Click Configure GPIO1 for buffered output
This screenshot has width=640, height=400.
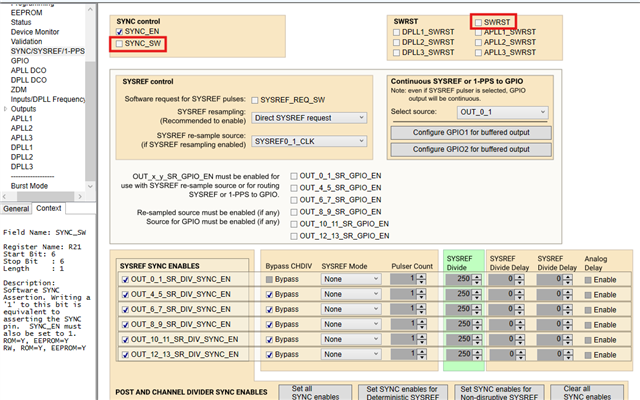(x=471, y=133)
